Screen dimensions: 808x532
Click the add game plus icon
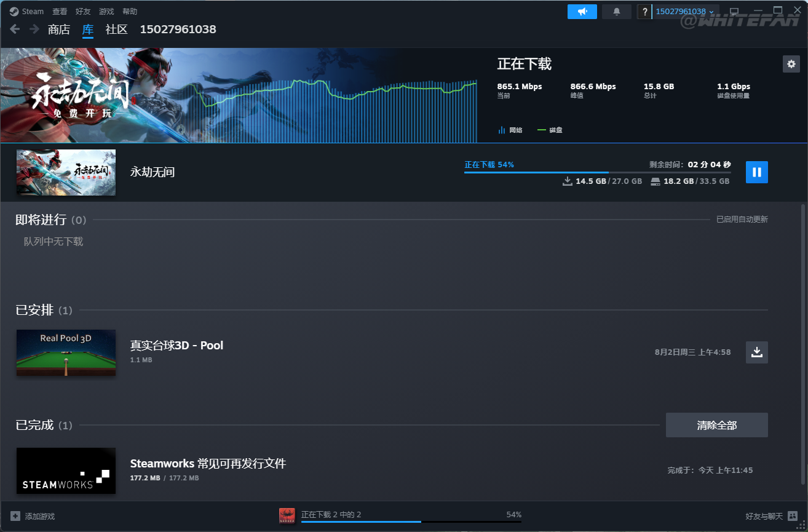coord(15,516)
